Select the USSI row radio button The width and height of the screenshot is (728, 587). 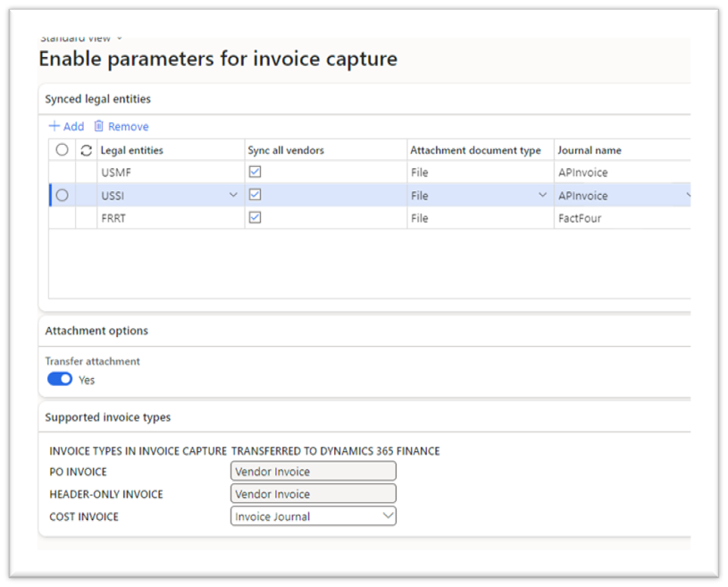[x=61, y=195]
